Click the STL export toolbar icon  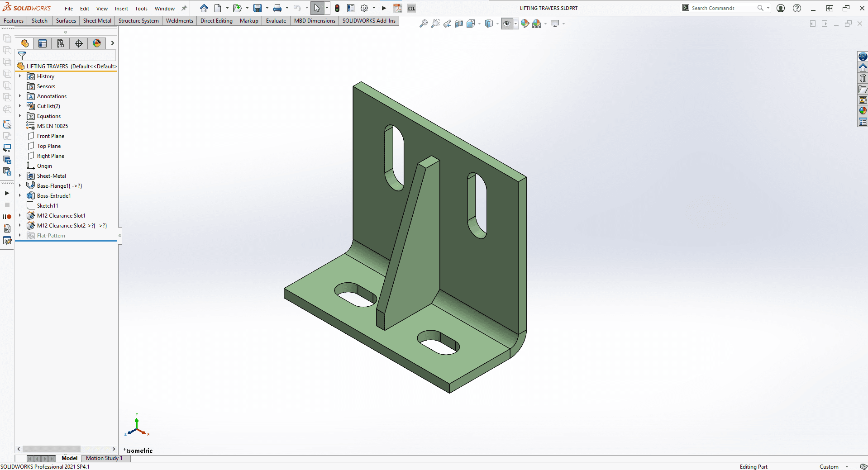tap(412, 8)
